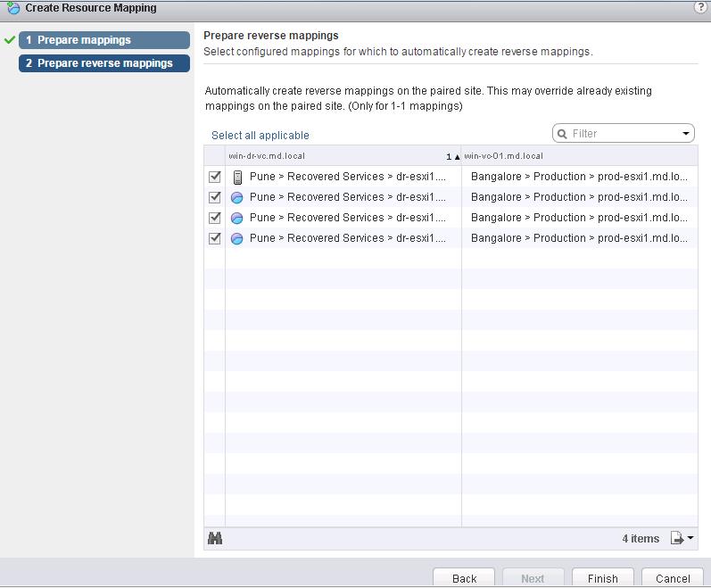Click the Back button
This screenshot has width=711, height=588.
coord(464,578)
